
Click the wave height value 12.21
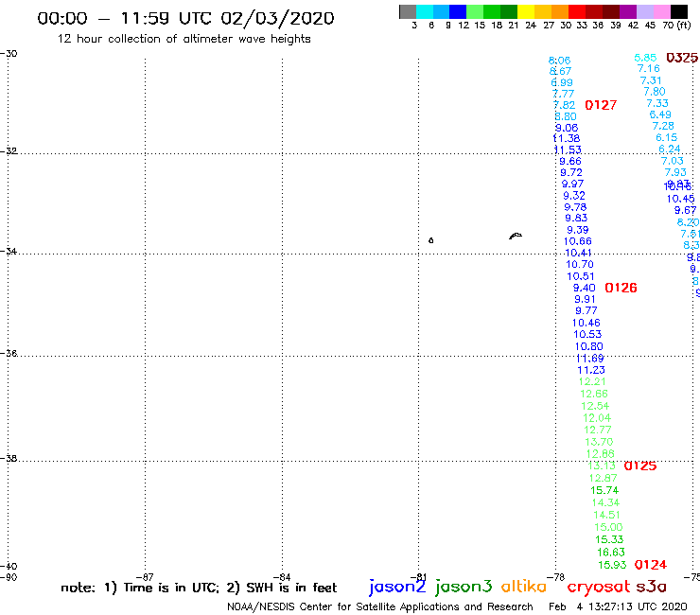coord(592,382)
